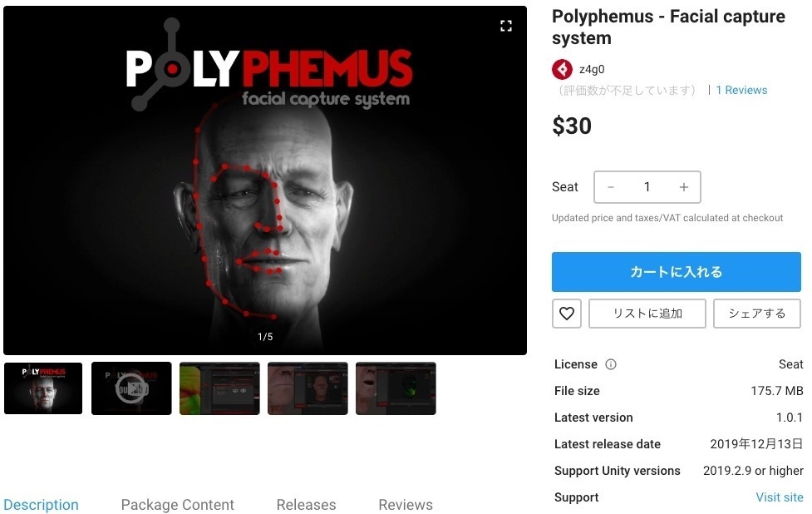Open fullscreen view of the main image
Viewport: 812px width, 514px height.
(x=506, y=26)
